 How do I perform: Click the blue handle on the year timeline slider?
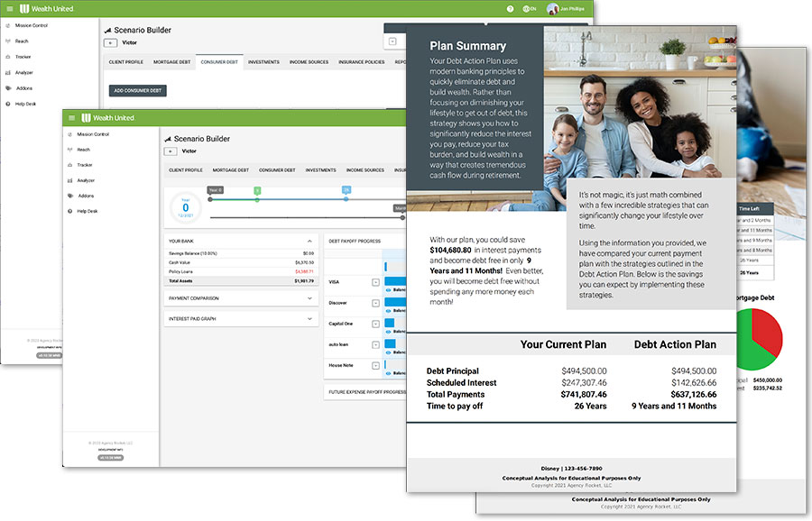point(346,198)
